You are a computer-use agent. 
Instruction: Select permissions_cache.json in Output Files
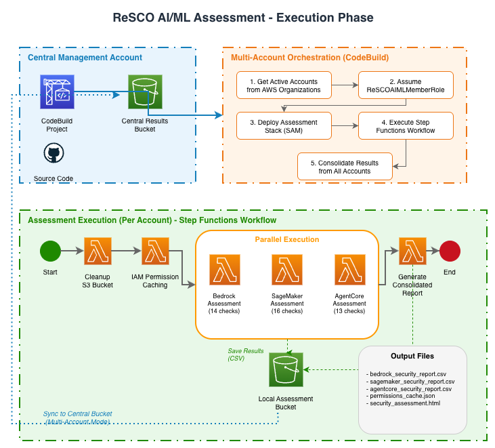402,396
